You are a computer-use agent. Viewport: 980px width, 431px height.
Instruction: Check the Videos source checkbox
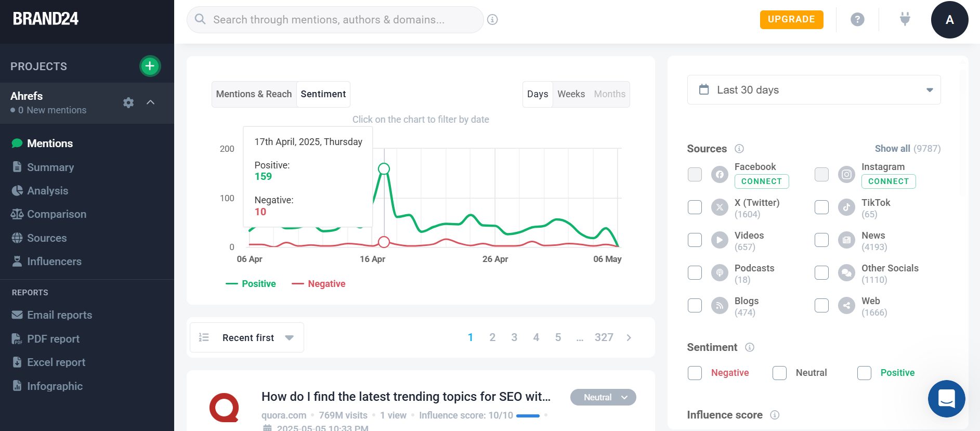tap(695, 240)
